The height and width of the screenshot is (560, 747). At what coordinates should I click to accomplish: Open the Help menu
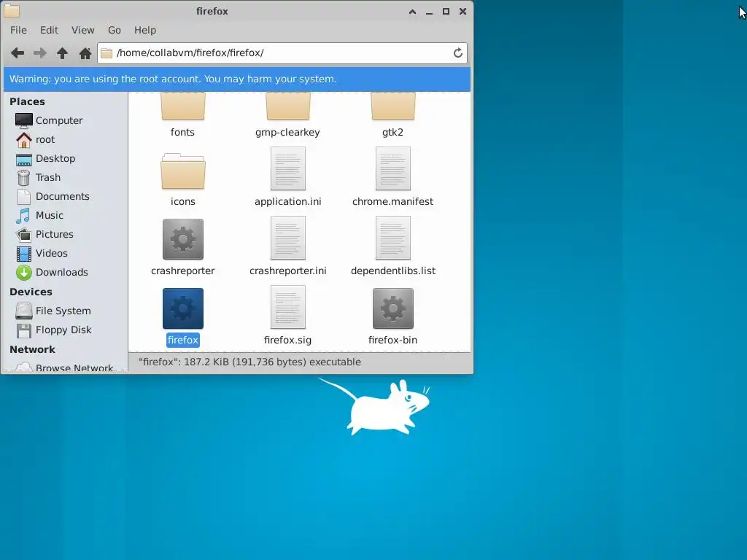coord(145,30)
